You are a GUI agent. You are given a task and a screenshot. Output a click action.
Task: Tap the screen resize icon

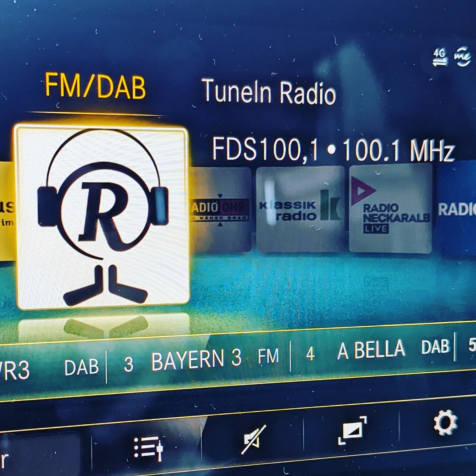pos(352,430)
